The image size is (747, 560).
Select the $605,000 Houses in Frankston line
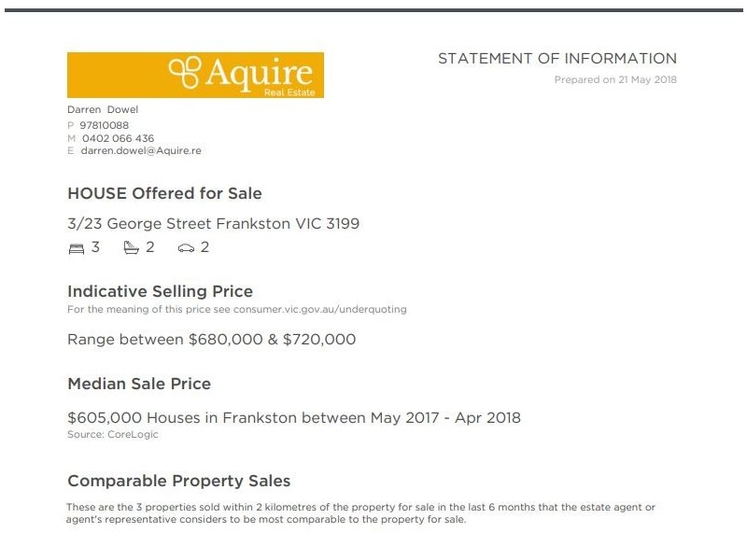(x=293, y=418)
